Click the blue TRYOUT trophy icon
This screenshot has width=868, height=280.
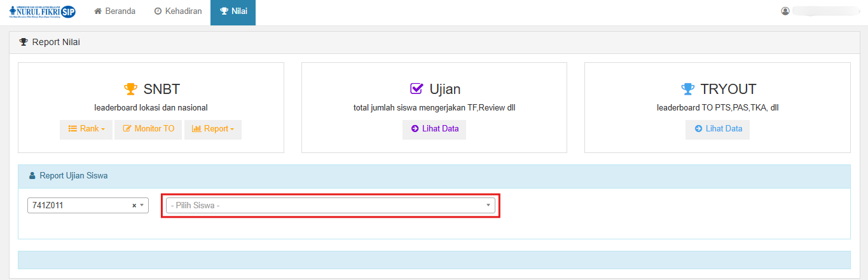(687, 89)
